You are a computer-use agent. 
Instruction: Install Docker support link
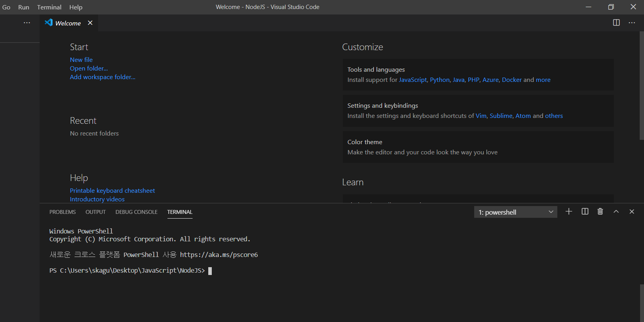(512, 80)
